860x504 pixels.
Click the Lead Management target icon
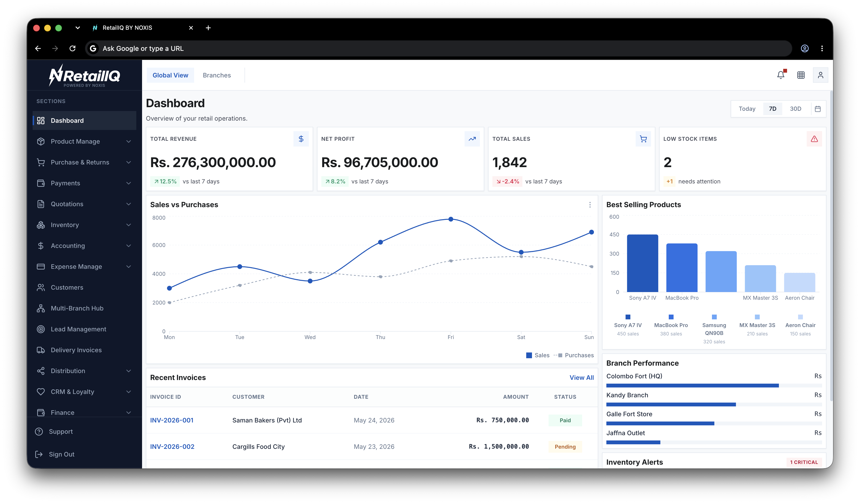click(x=41, y=329)
